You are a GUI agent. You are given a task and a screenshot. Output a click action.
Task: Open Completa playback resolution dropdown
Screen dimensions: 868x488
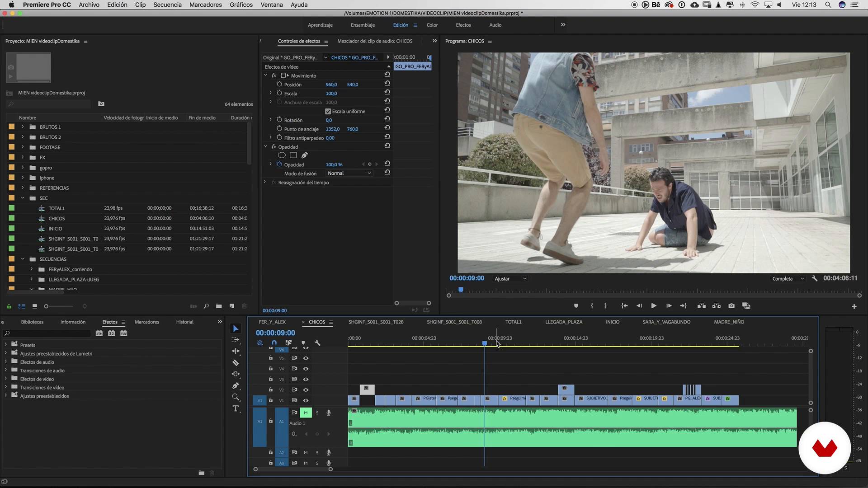click(788, 279)
